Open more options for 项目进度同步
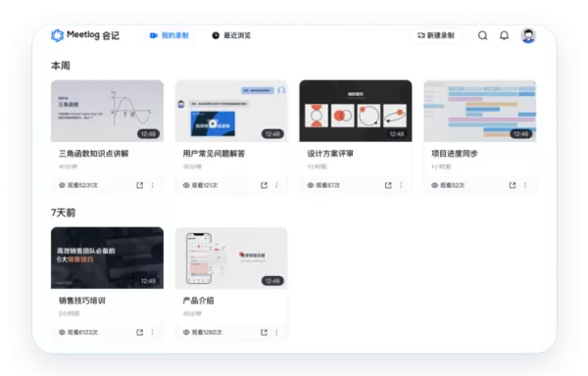Image resolution: width=588 pixels, height=376 pixels. click(525, 185)
